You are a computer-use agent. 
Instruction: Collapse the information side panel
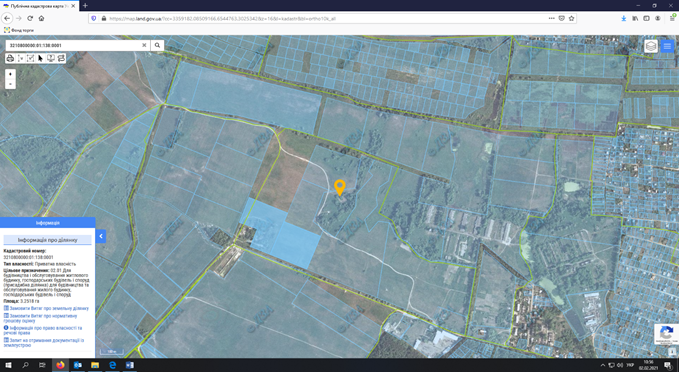click(x=100, y=236)
